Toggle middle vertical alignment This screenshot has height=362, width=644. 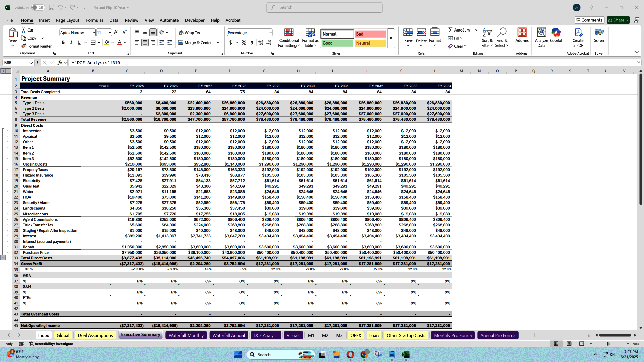tap(145, 33)
